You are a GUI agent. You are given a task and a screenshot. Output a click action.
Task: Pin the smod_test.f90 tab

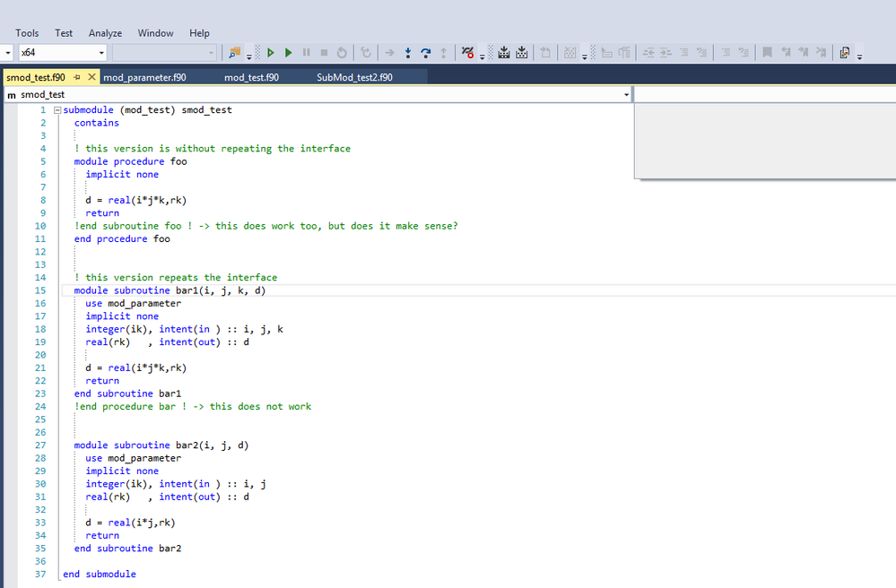77,77
